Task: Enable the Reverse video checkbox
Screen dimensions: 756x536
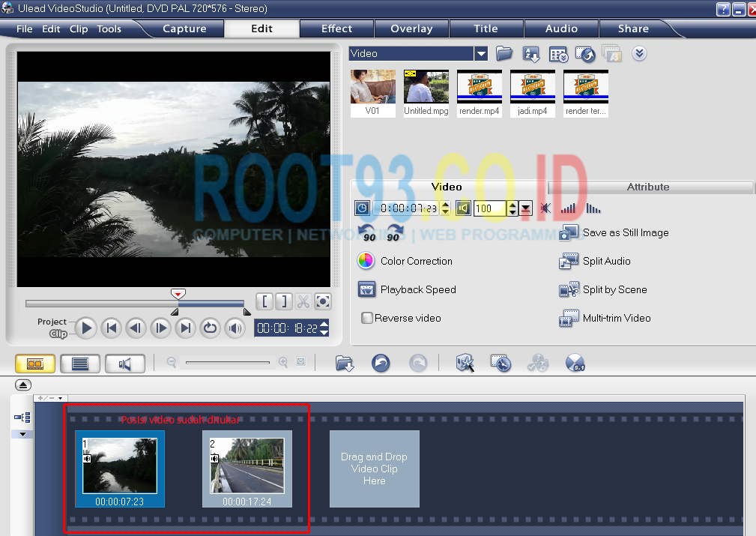Action: point(367,318)
